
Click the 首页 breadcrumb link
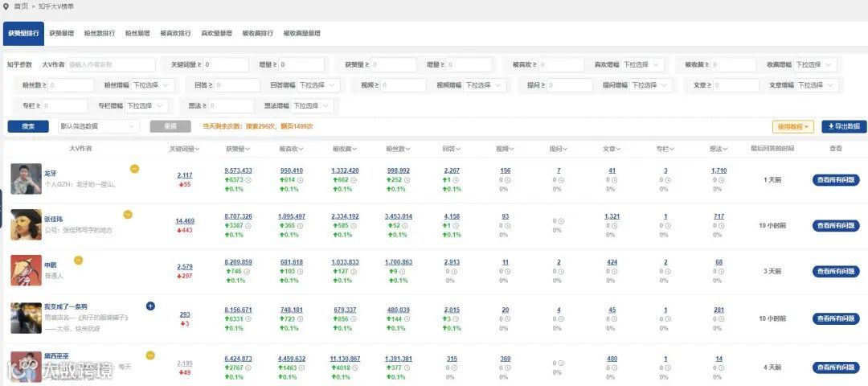point(21,6)
